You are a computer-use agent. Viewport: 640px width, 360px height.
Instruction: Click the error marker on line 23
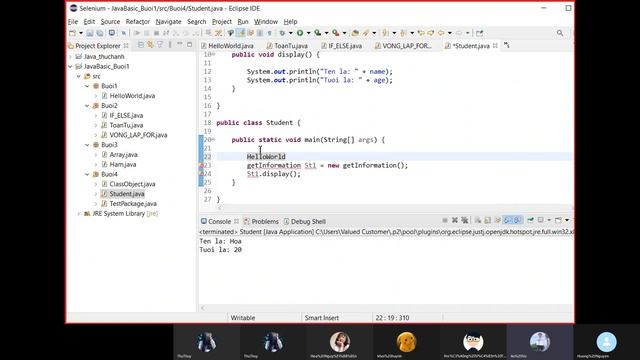(201, 165)
